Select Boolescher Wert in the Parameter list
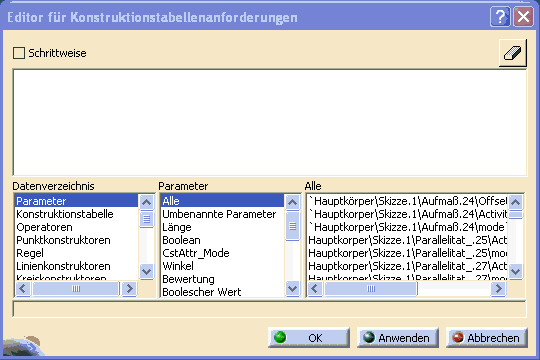540x360 pixels. (222, 292)
